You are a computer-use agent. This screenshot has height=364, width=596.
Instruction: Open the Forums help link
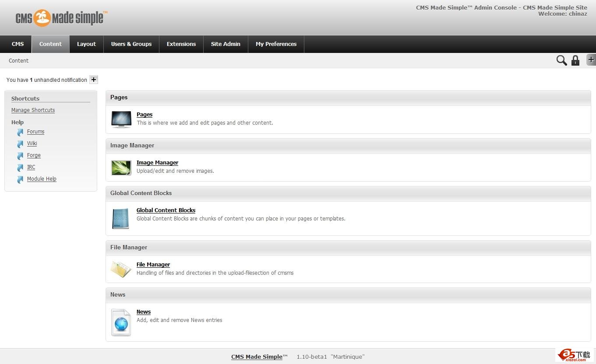click(x=35, y=132)
